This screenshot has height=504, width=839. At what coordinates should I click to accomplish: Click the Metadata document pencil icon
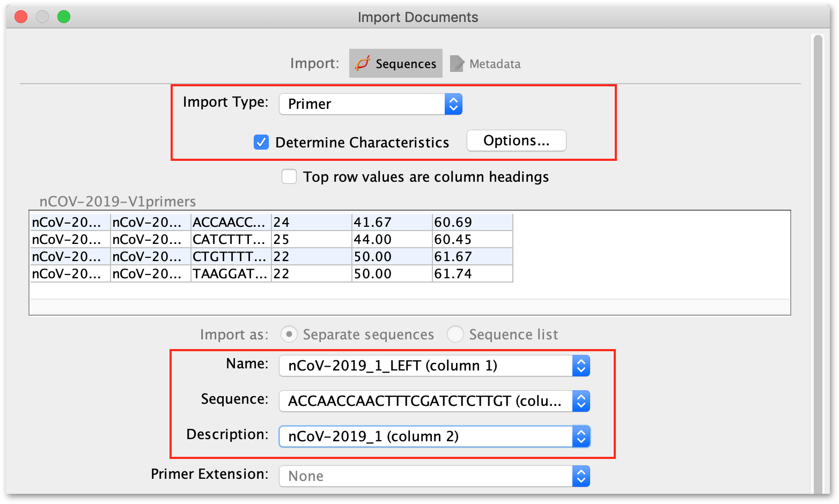[x=457, y=64]
